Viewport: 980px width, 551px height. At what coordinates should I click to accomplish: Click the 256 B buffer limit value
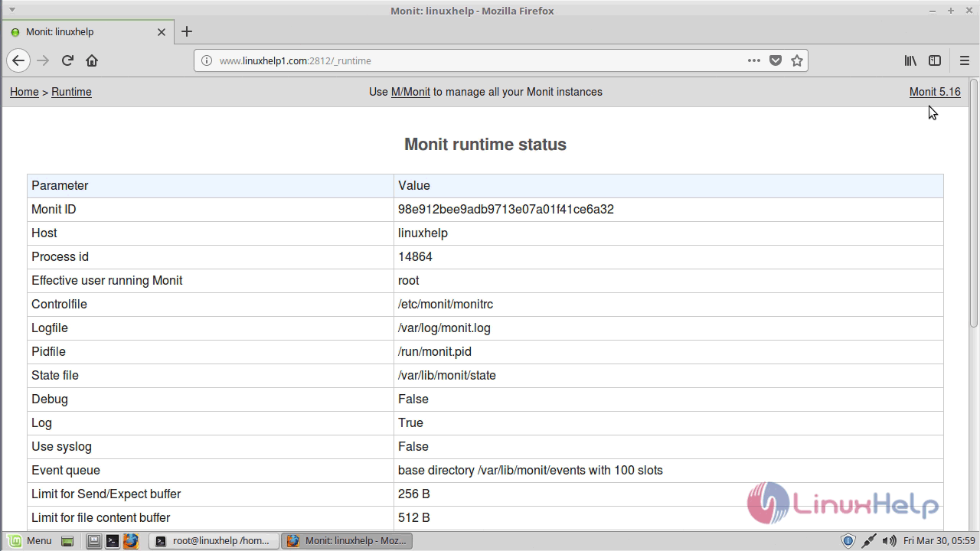[x=414, y=494]
